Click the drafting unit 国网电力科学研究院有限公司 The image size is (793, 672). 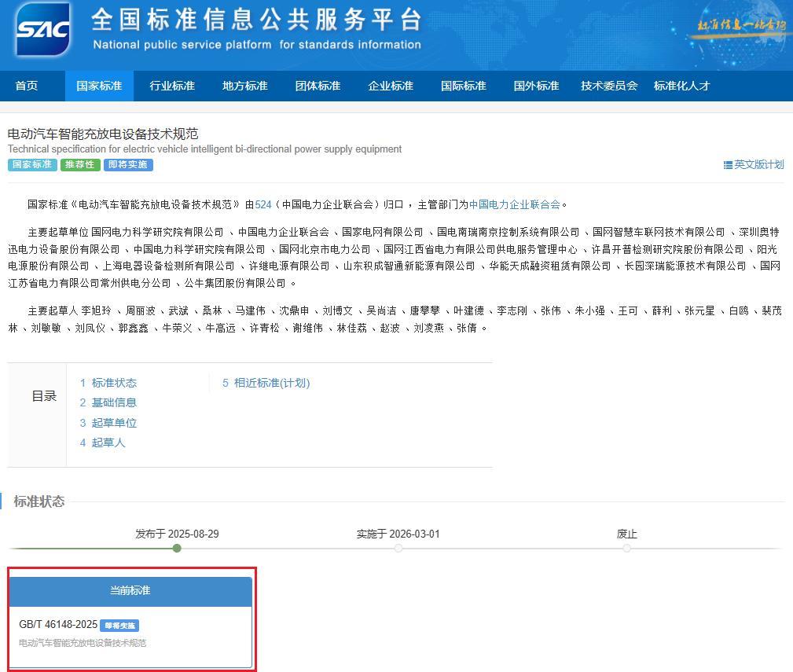click(157, 232)
